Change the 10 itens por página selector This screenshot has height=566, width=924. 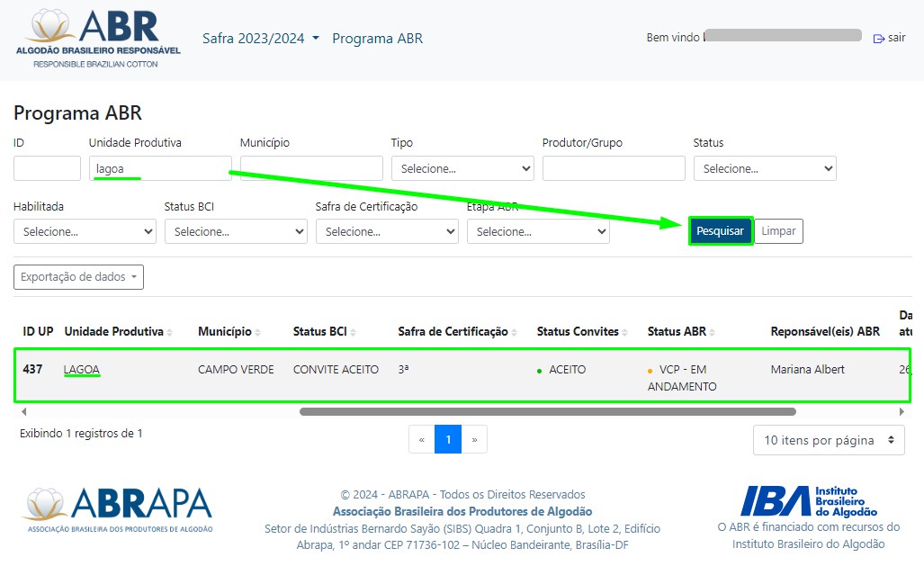click(x=829, y=440)
